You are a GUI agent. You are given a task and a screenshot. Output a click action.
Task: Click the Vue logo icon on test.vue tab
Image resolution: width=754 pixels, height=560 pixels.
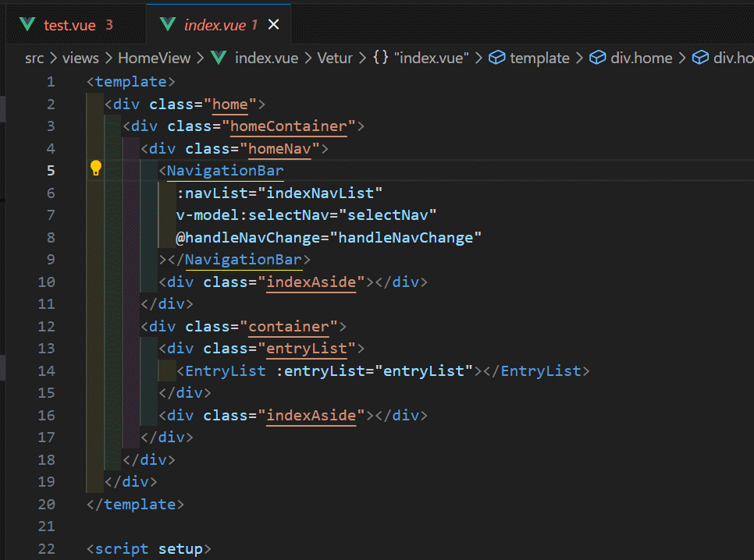(x=27, y=23)
